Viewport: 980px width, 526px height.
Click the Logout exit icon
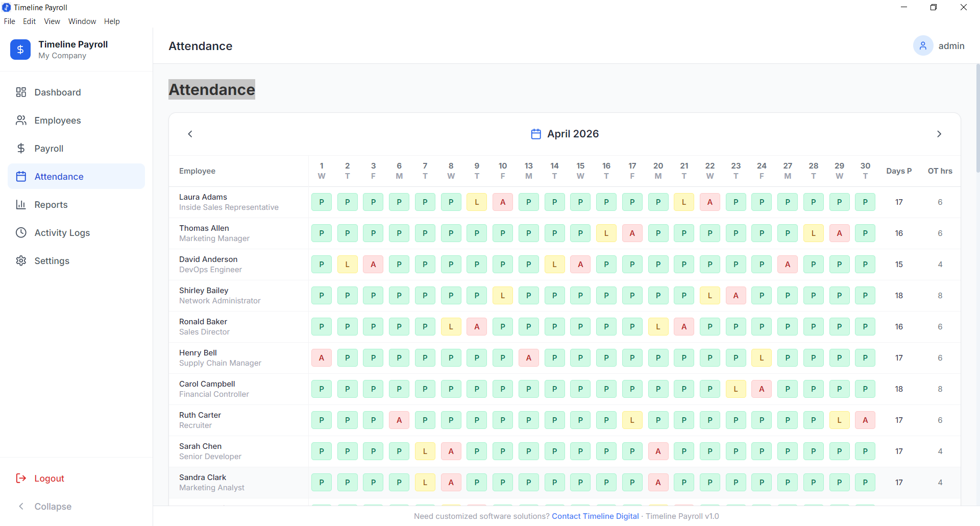pos(21,478)
